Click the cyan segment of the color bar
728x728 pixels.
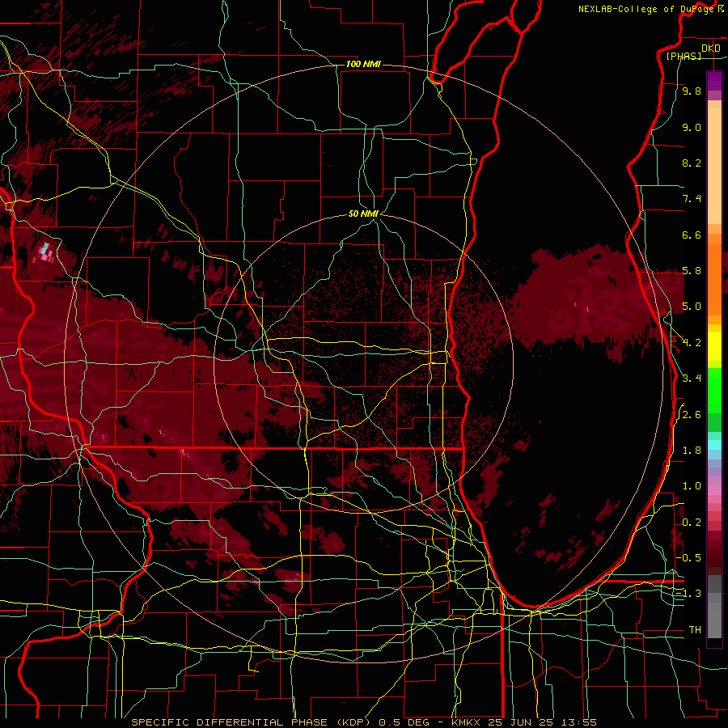pyautogui.click(x=714, y=445)
